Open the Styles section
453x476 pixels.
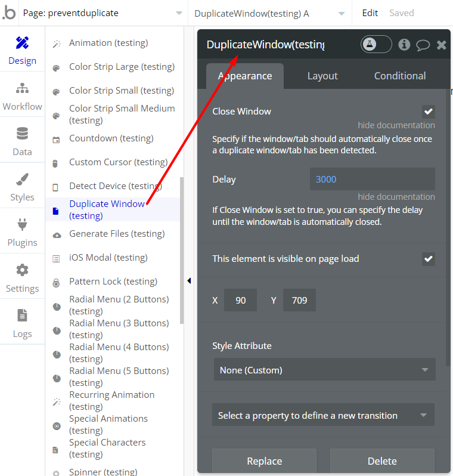pyautogui.click(x=22, y=187)
